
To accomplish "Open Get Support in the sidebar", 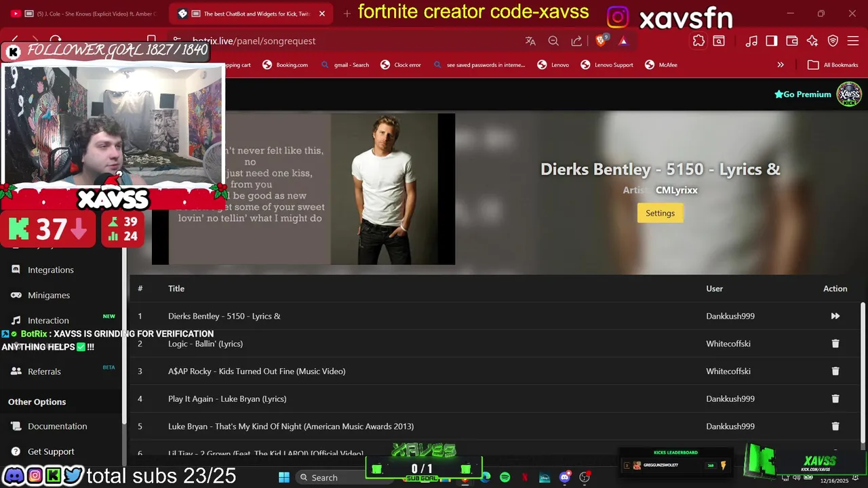I will tap(51, 451).
